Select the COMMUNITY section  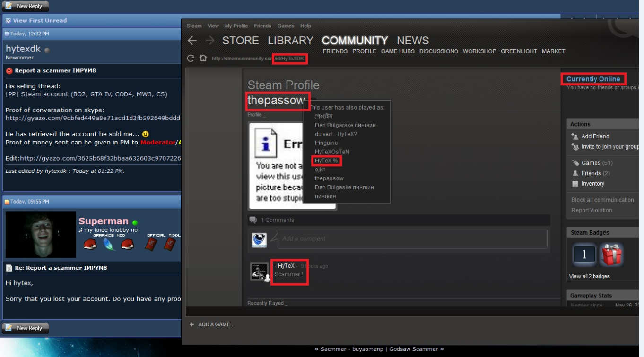[x=355, y=41]
